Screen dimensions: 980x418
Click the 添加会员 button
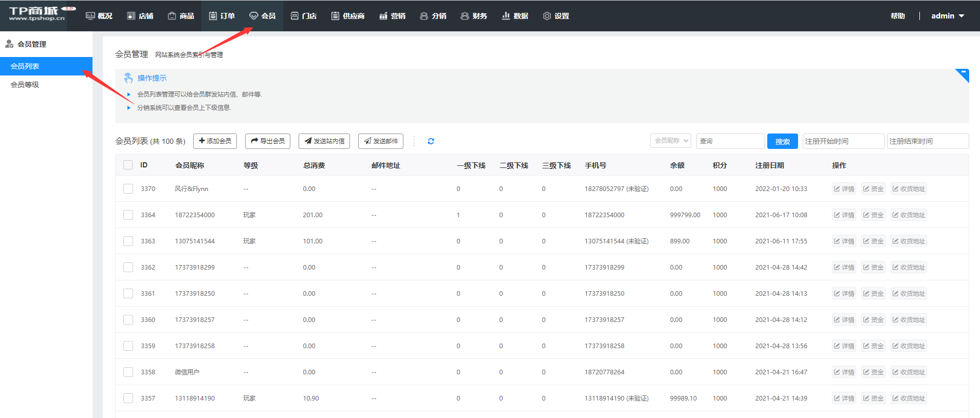tap(215, 141)
